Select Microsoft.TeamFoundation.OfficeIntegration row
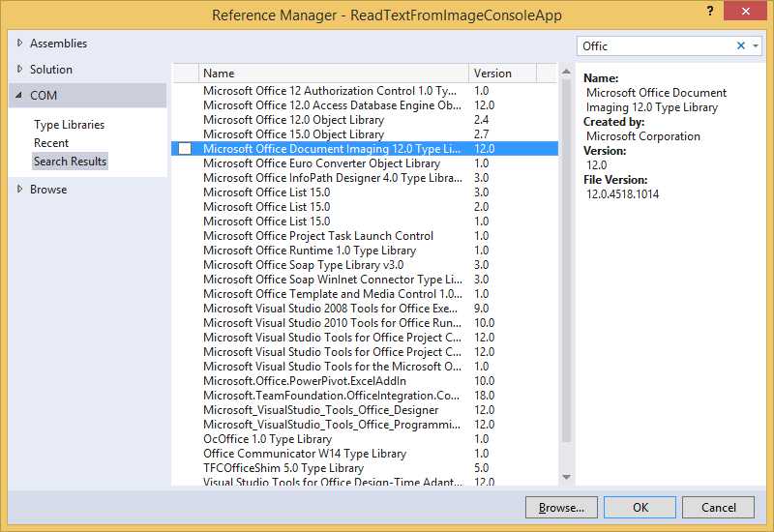 click(365, 396)
